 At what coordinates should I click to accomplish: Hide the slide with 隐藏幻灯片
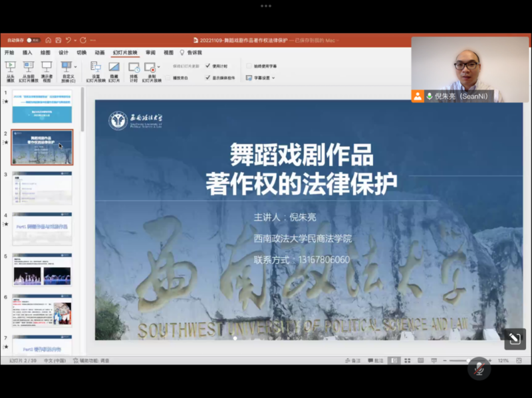114,71
